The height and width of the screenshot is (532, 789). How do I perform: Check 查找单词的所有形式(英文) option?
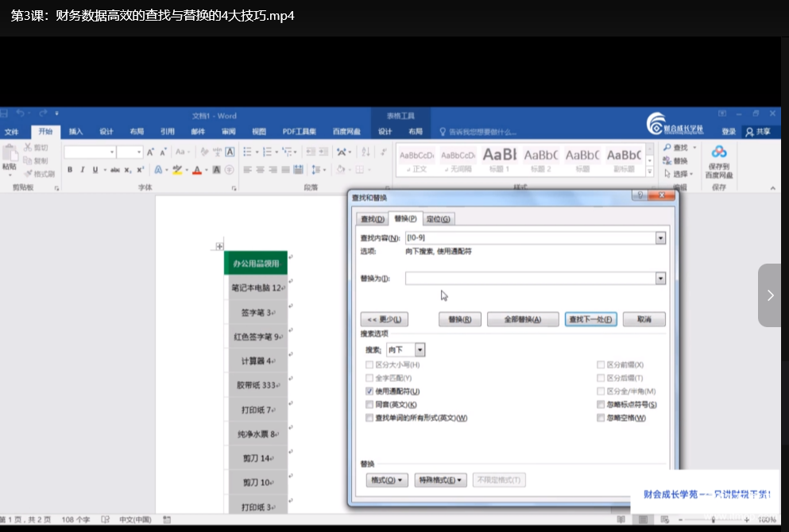point(369,418)
